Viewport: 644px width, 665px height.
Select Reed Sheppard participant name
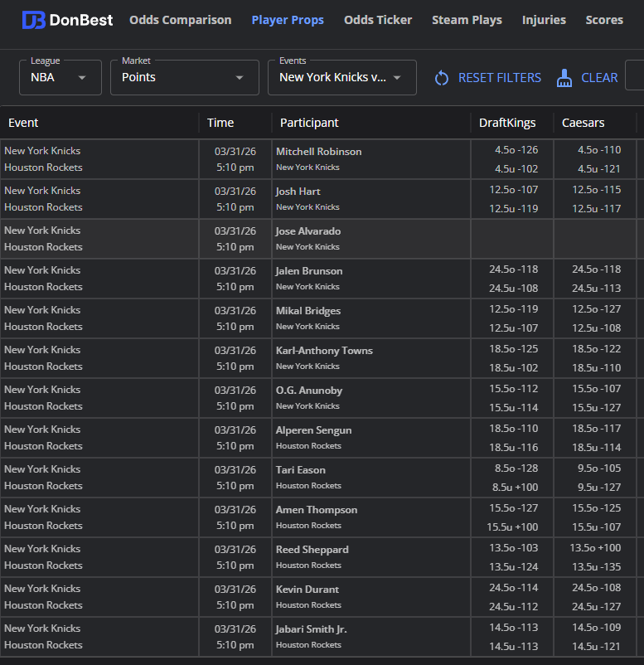coord(312,550)
